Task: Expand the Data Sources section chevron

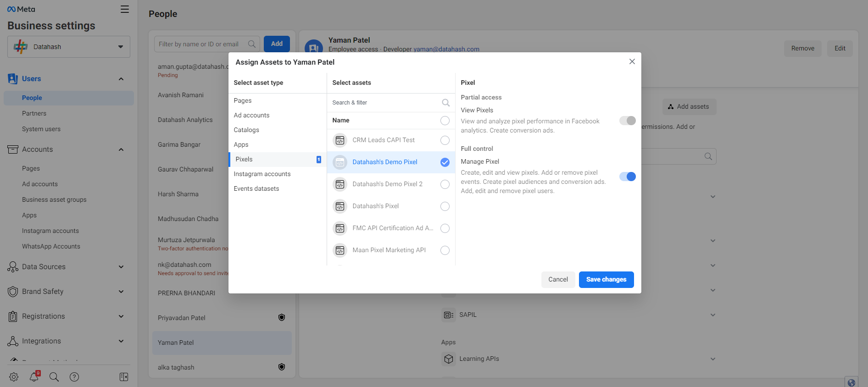Action: coord(121,267)
